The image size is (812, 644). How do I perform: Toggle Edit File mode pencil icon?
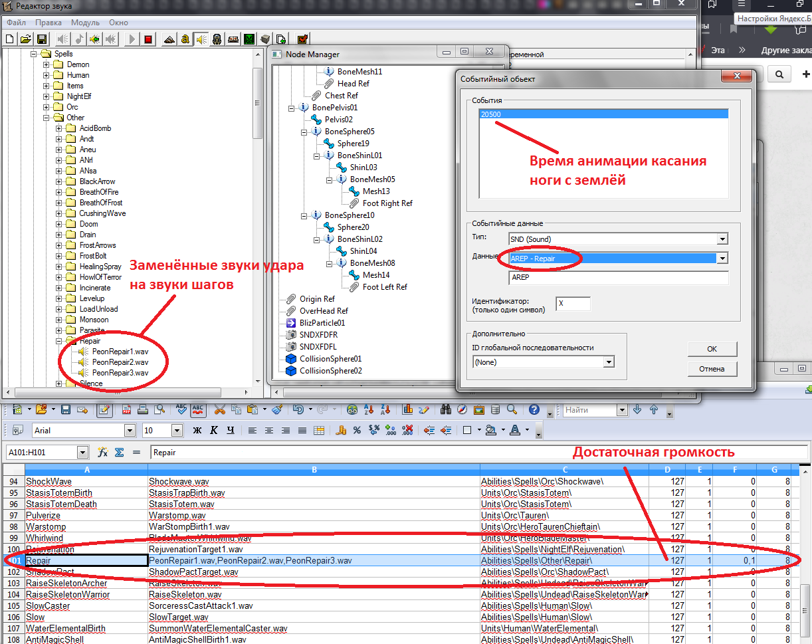[104, 410]
